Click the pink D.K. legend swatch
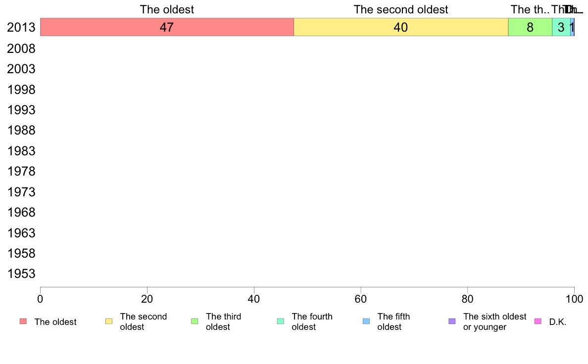 [x=538, y=321]
